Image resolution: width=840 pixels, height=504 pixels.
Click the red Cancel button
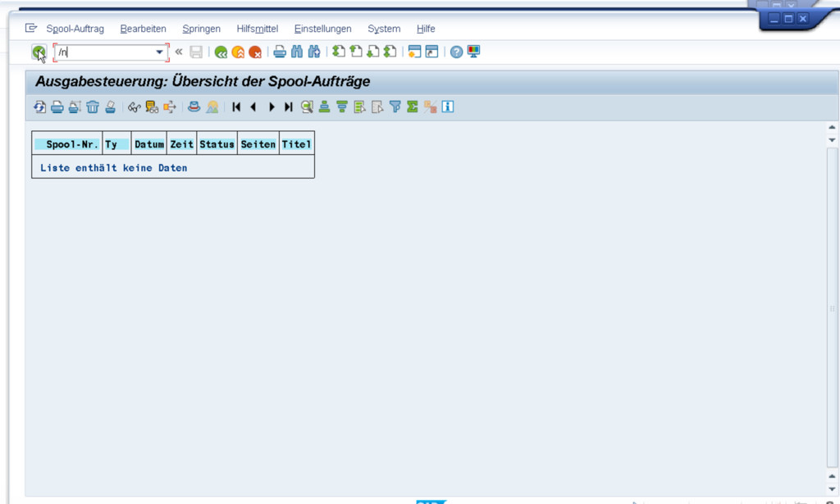(x=255, y=52)
